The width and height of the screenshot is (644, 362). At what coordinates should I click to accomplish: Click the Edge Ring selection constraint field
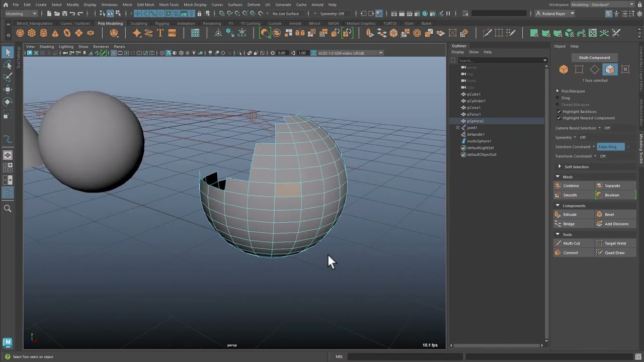[610, 146]
